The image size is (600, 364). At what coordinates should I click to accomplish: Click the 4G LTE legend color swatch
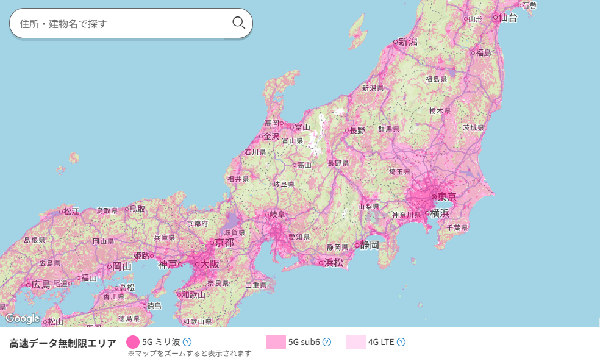pos(356,342)
